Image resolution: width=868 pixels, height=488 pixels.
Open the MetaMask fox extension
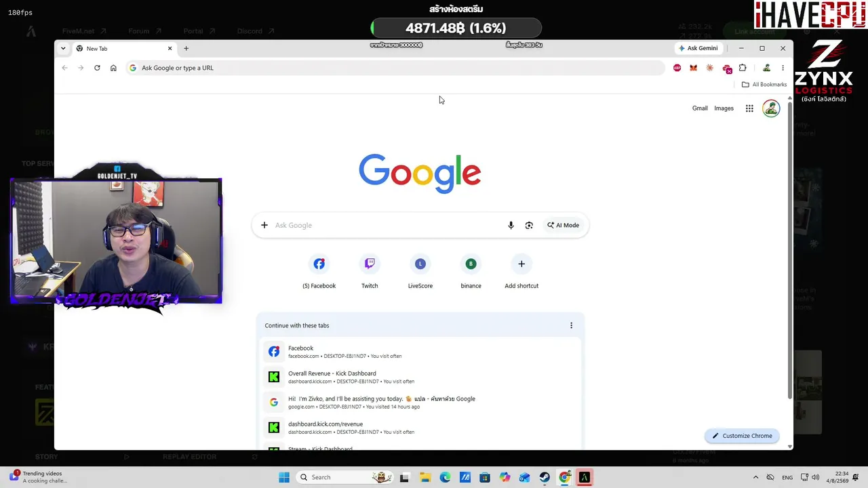point(693,68)
